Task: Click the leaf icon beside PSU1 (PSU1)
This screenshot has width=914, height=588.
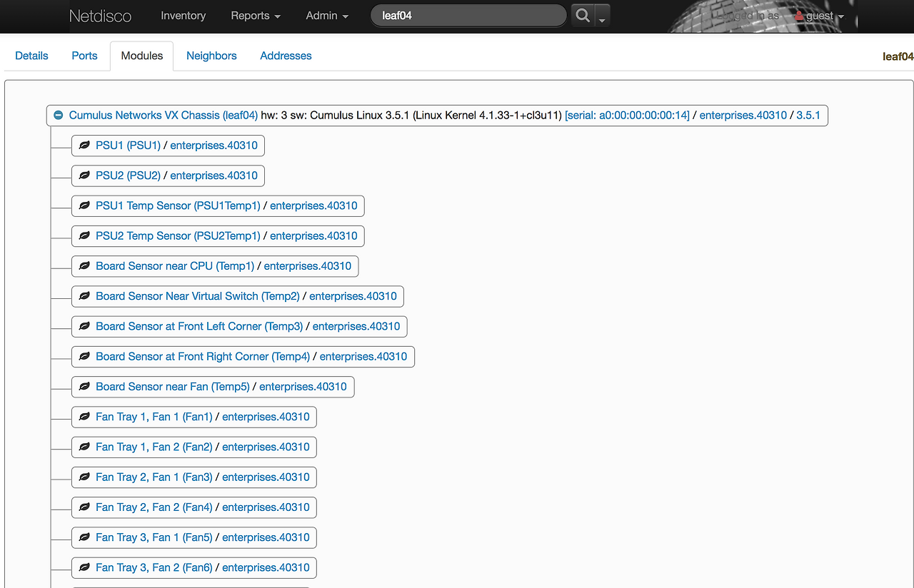Action: pos(84,146)
